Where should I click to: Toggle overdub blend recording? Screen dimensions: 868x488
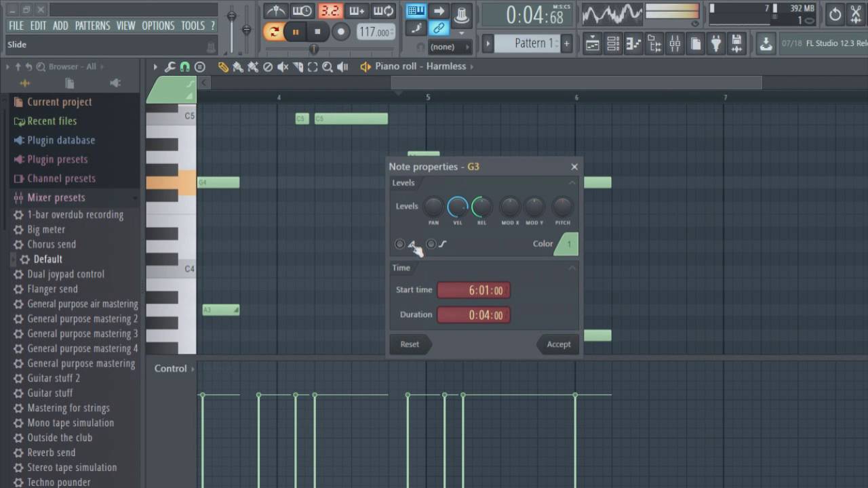[357, 11]
